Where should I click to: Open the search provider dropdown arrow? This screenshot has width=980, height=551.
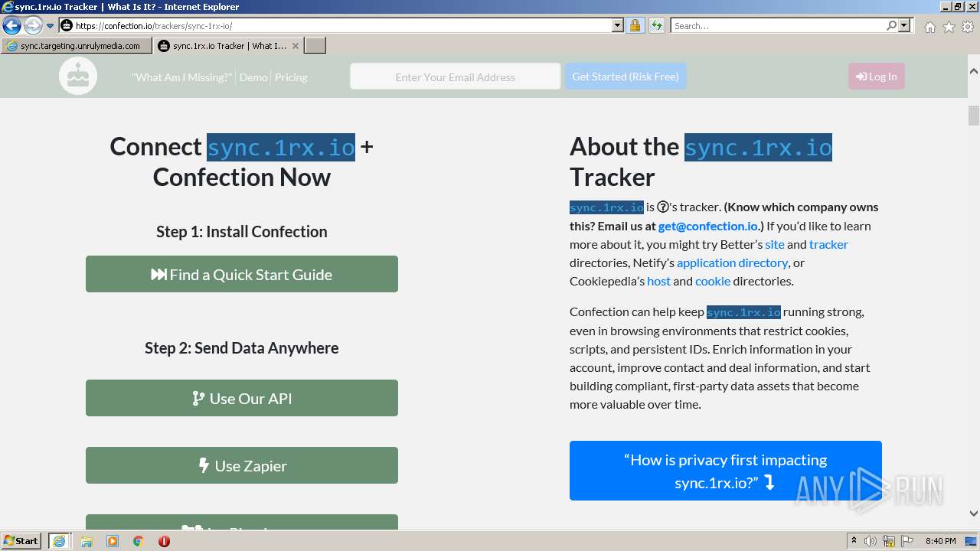tap(904, 26)
